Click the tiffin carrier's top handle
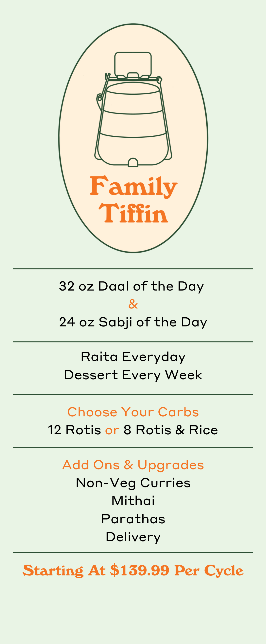This screenshot has width=266, height=644. 133,65
